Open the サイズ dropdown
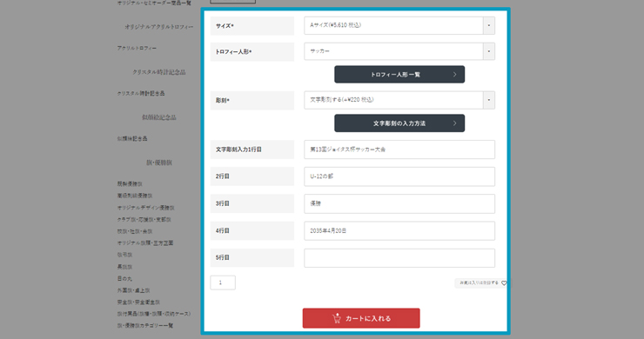The image size is (644, 339). tap(399, 25)
